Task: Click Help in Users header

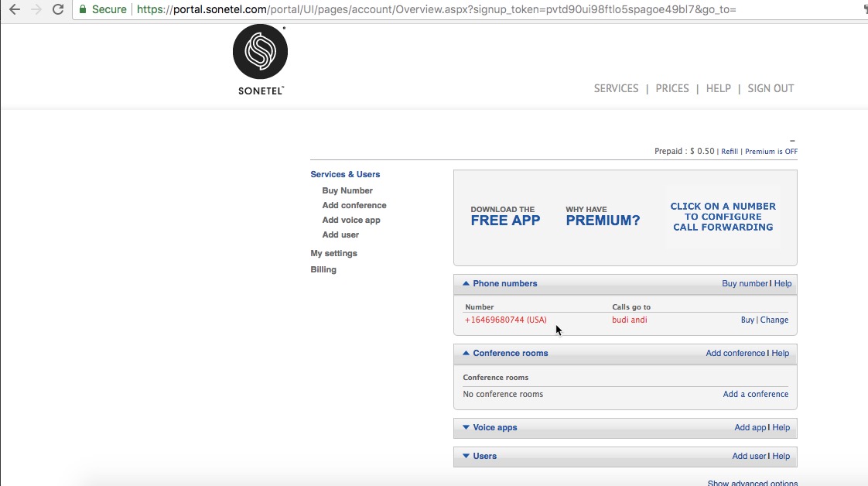Action: [781, 456]
